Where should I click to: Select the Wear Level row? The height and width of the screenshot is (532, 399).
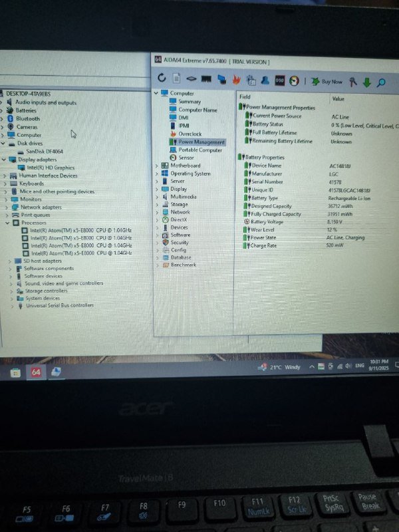click(261, 229)
